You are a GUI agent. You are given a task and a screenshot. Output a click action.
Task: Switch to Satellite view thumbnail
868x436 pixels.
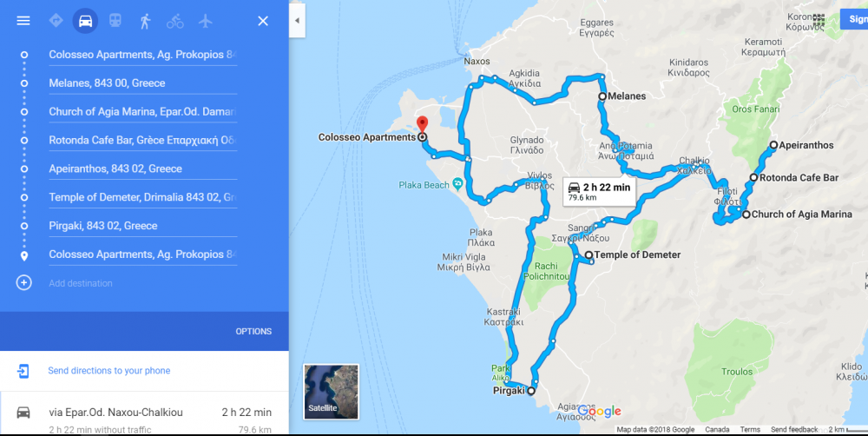point(331,392)
